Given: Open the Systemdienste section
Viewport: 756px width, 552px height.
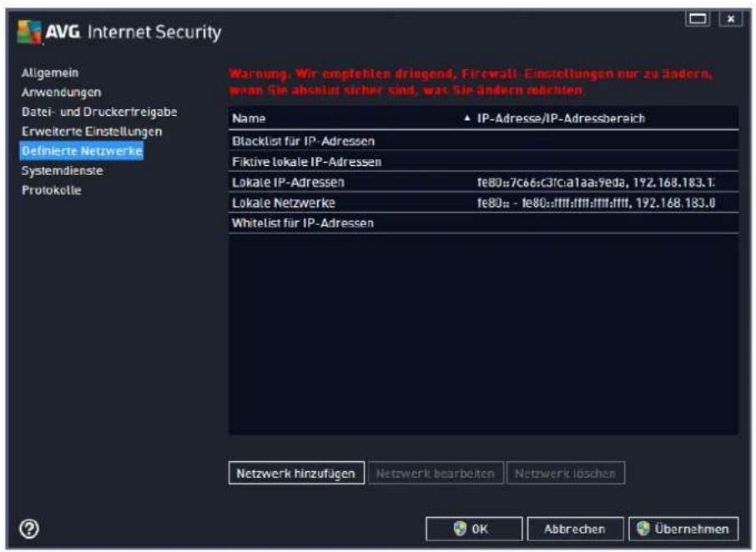Looking at the screenshot, I should tap(63, 170).
